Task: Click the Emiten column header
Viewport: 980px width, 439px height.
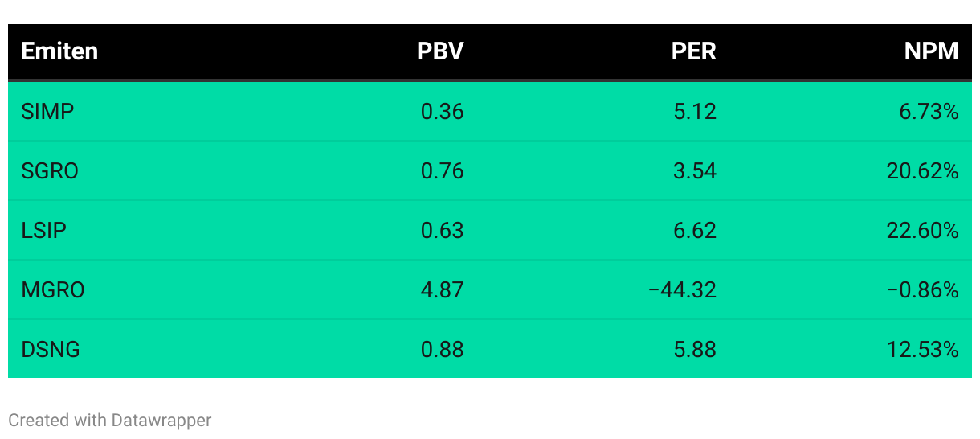Action: click(x=59, y=51)
